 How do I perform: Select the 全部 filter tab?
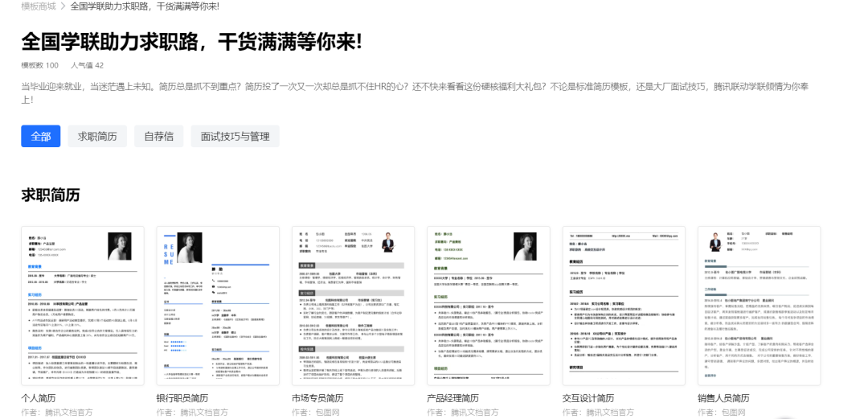pos(40,136)
